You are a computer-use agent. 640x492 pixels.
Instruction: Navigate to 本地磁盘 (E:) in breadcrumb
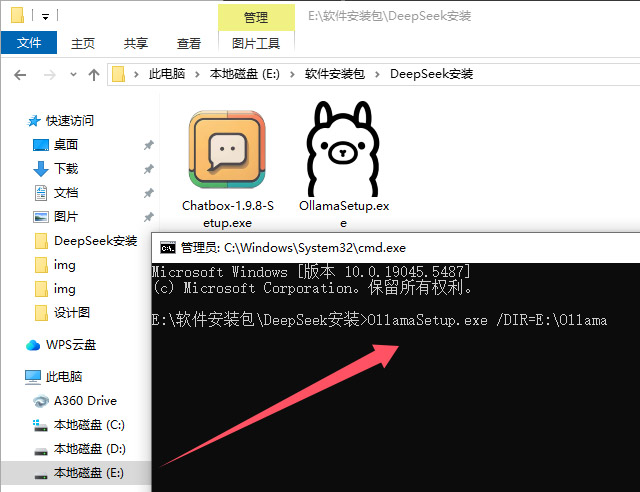[244, 74]
